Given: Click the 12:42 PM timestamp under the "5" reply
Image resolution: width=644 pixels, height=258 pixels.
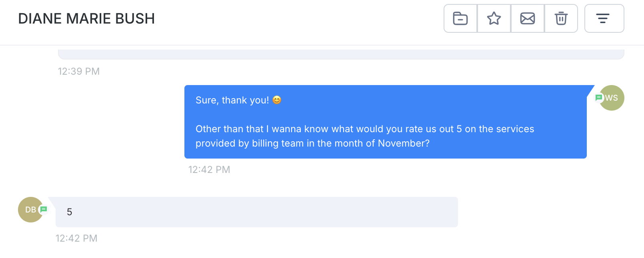Looking at the screenshot, I should [x=76, y=238].
